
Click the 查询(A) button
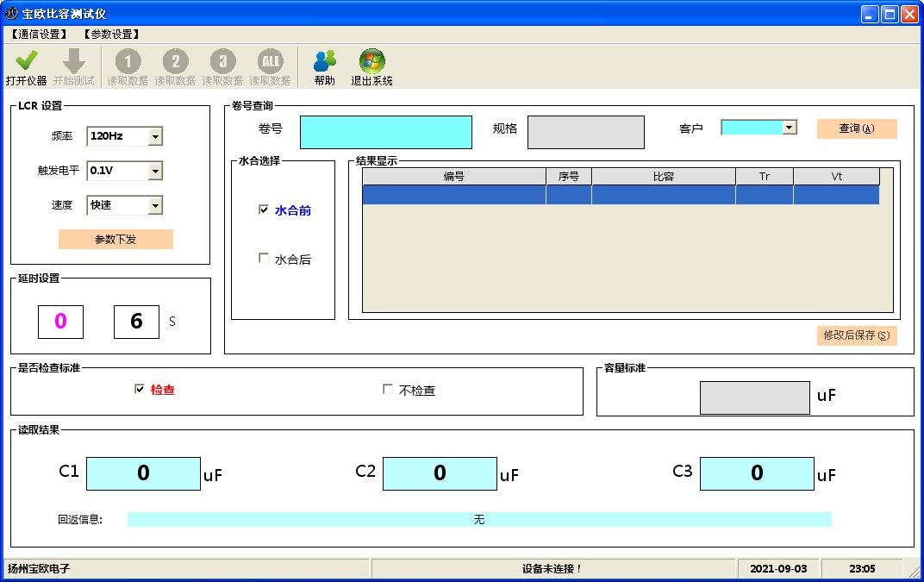[x=856, y=128]
